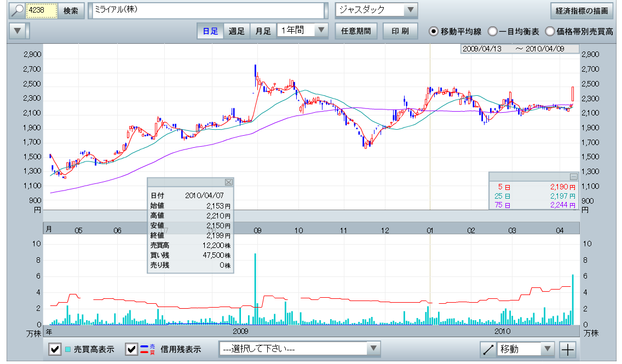Image resolution: width=622 pixels, height=364 pixels.
Task: Close the 2010/04/07 price detail popup
Action: click(x=229, y=182)
